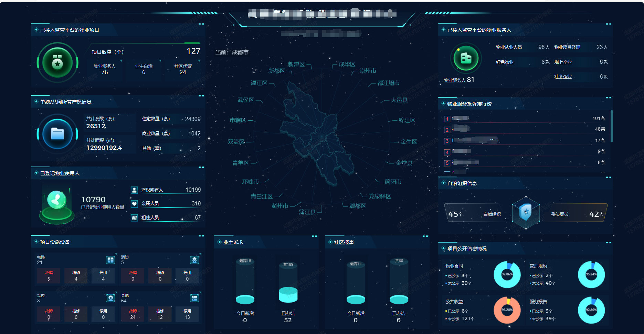Click the 电梯 故障 5 cell
The height and width of the screenshot is (334, 644).
tap(49, 276)
